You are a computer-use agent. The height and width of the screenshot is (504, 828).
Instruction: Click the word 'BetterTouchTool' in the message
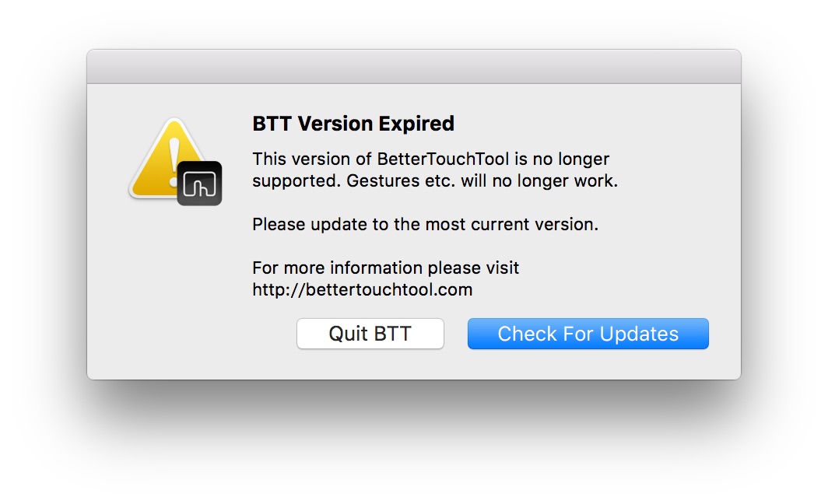[x=444, y=159]
